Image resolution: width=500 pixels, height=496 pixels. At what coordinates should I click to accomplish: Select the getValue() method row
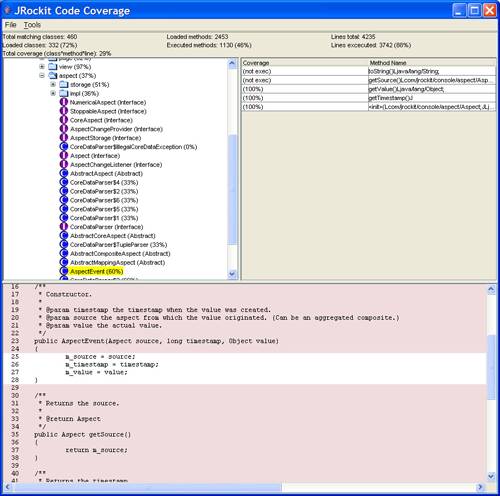tap(368, 89)
